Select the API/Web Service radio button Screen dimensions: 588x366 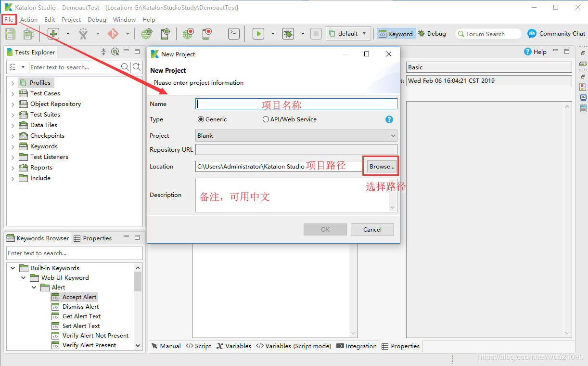click(266, 119)
